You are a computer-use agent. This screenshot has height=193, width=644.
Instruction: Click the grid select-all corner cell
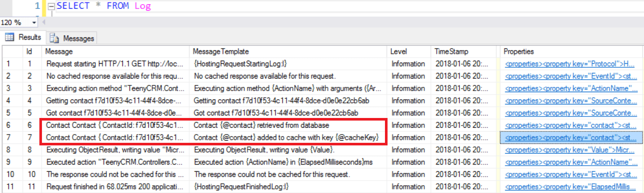[x=12, y=52]
